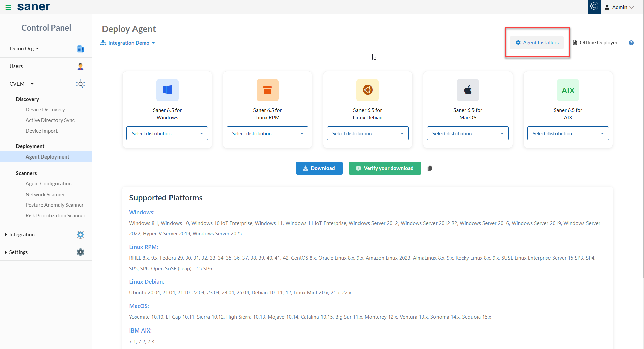Expand the Settings section
644x349 pixels.
(x=16, y=252)
